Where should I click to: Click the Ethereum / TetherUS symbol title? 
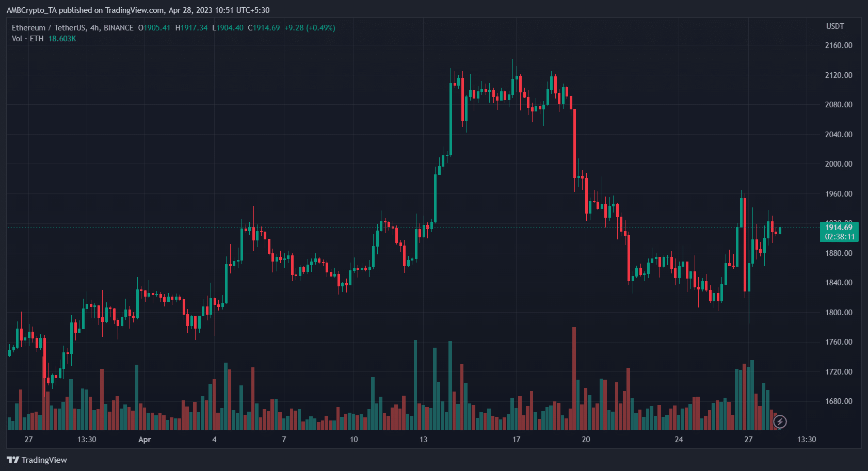tap(73, 28)
